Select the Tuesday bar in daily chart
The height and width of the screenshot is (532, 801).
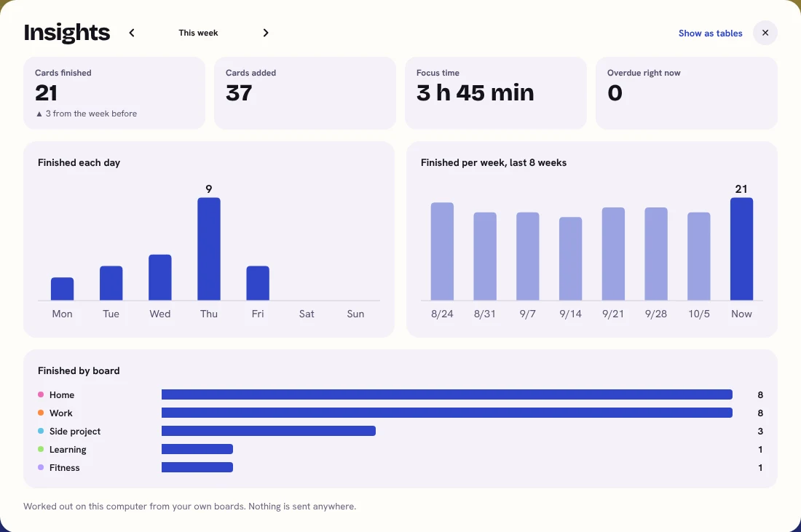click(x=111, y=283)
